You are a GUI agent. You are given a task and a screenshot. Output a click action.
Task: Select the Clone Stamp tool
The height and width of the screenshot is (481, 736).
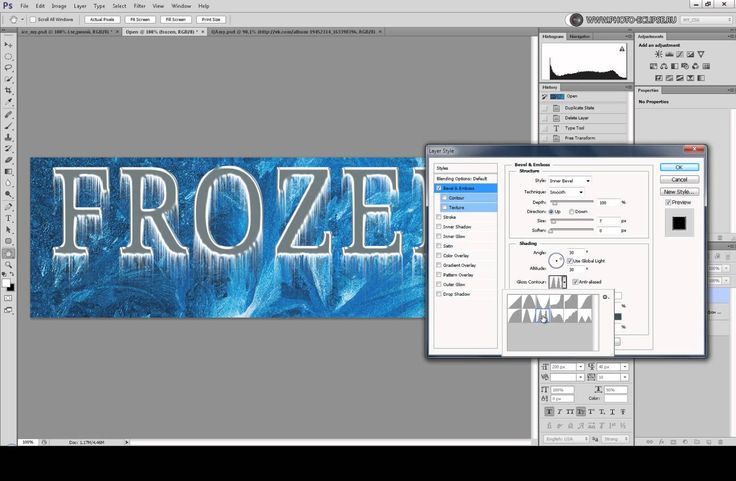click(8, 137)
